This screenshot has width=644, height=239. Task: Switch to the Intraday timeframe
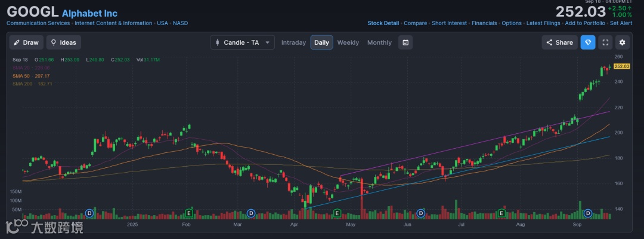(293, 42)
